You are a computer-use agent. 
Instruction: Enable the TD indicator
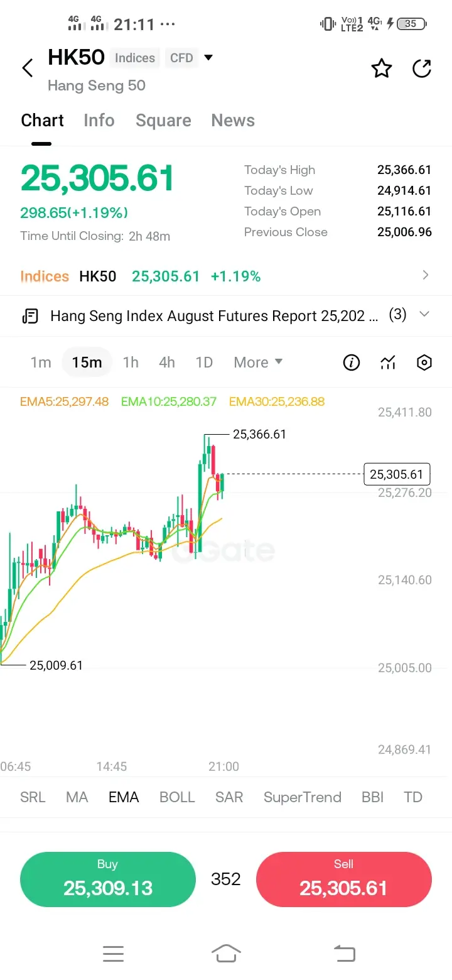(x=413, y=797)
